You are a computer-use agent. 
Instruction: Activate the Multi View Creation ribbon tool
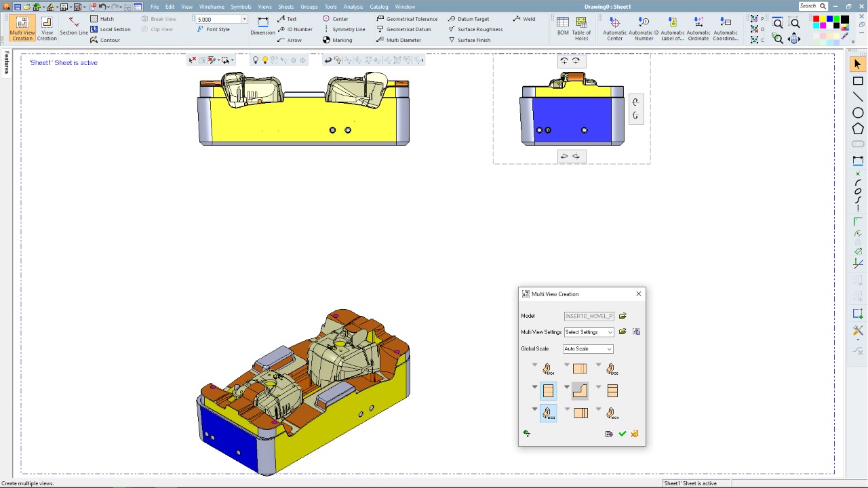[x=22, y=29]
